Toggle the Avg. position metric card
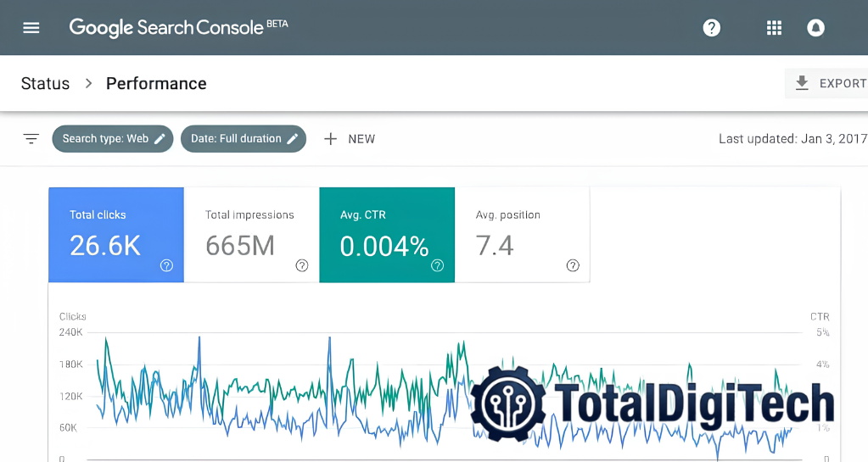Image resolution: width=868 pixels, height=462 pixels. pos(522,235)
